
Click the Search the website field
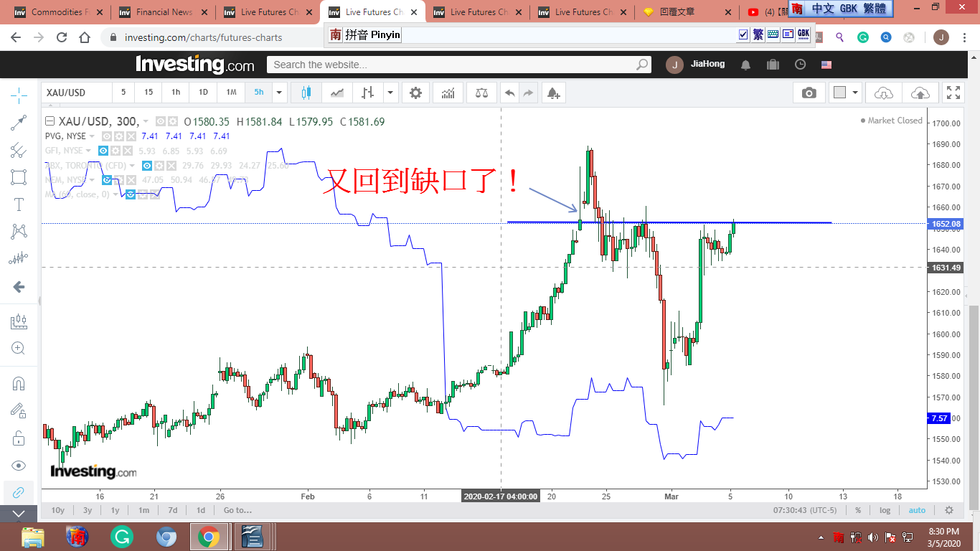coord(452,65)
